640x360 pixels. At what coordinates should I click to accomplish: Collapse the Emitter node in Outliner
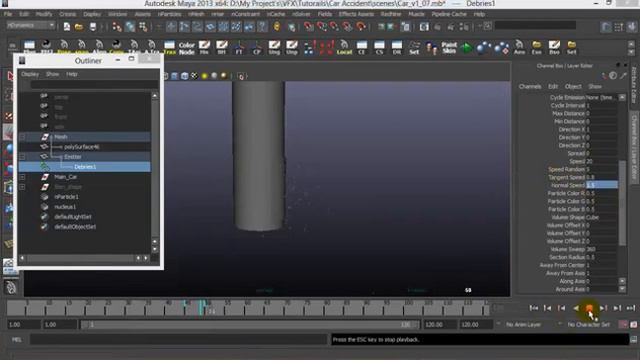click(x=22, y=157)
